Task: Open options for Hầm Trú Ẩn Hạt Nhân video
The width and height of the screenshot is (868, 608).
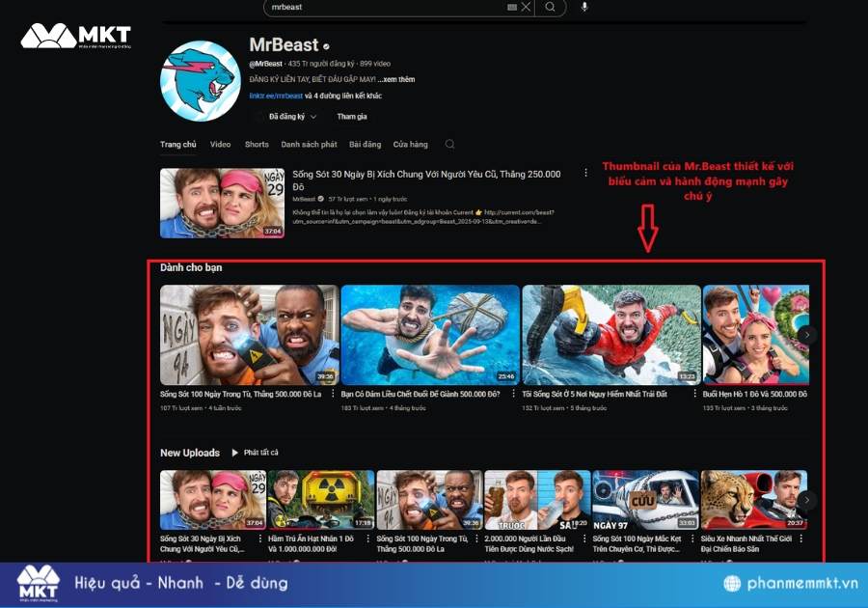Action: [368, 539]
